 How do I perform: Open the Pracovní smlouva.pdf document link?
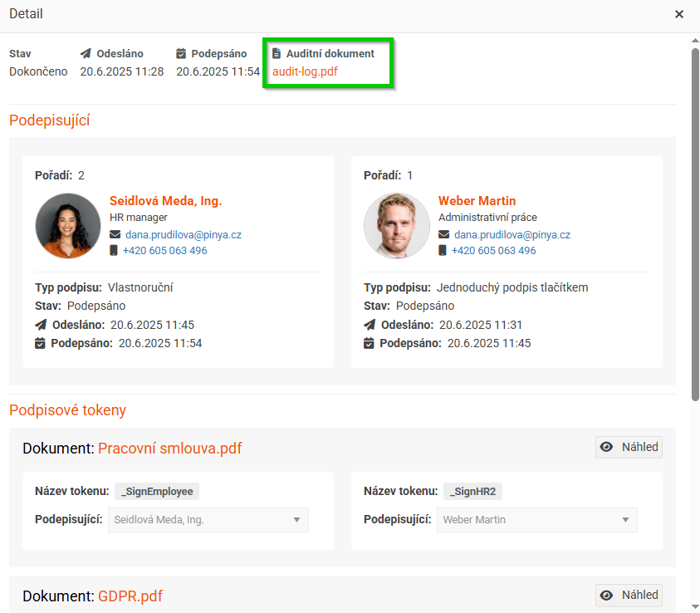[169, 449]
